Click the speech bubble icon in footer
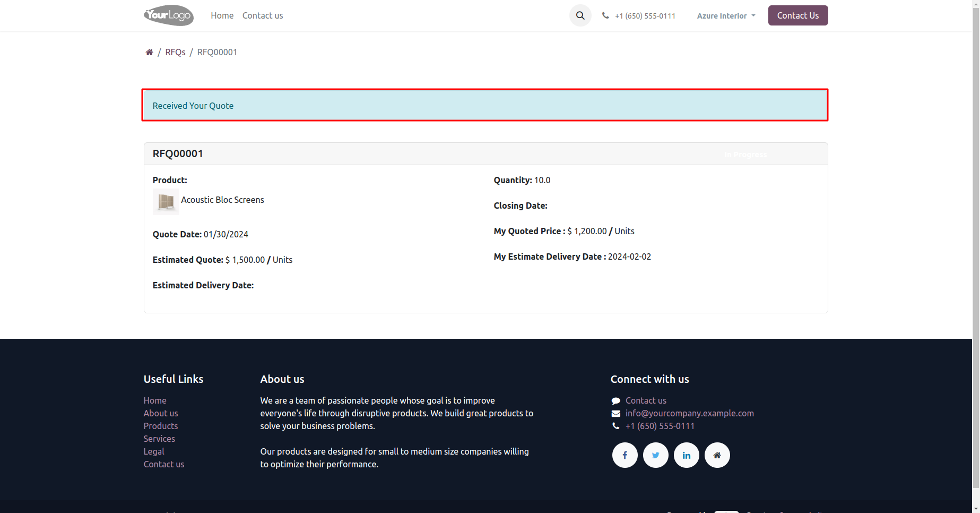The height and width of the screenshot is (513, 980). point(615,401)
